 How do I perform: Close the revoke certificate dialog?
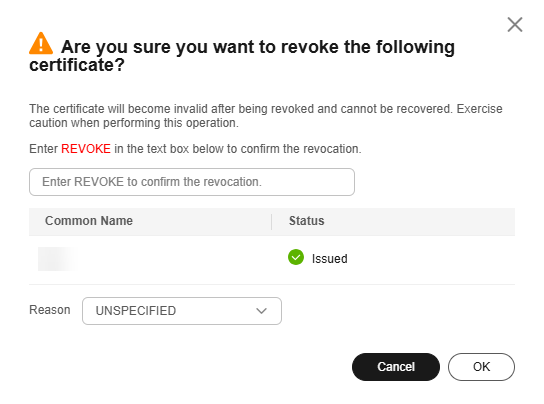pos(515,25)
